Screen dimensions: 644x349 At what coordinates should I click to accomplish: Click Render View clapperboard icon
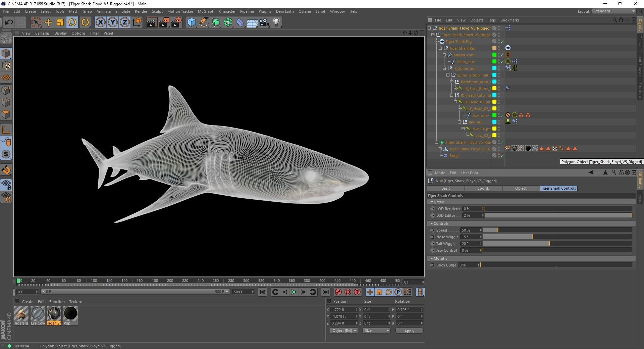click(152, 22)
